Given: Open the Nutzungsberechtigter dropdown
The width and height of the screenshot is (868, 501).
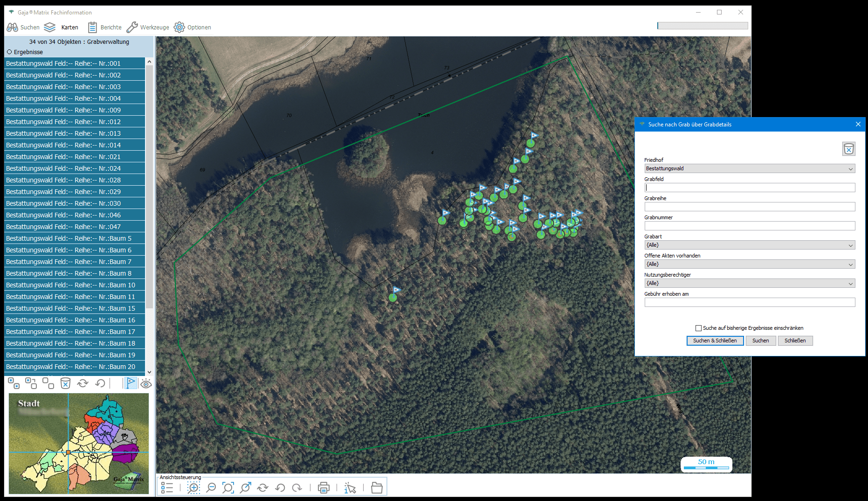Looking at the screenshot, I should [x=750, y=283].
